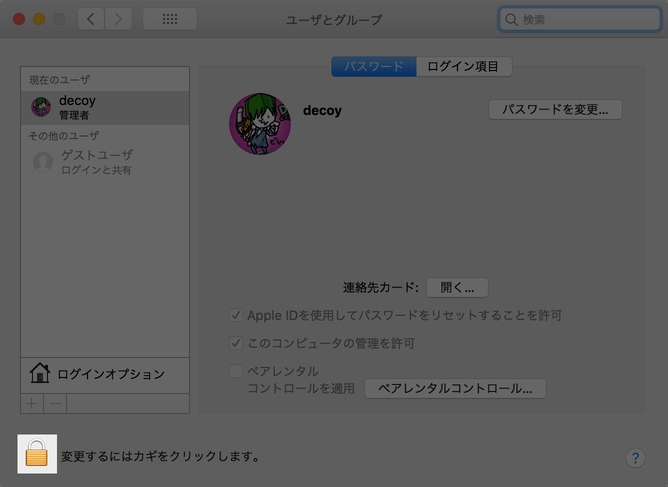
Task: Toggle このコンピュータの管理を許可 checkbox
Action: point(236,343)
